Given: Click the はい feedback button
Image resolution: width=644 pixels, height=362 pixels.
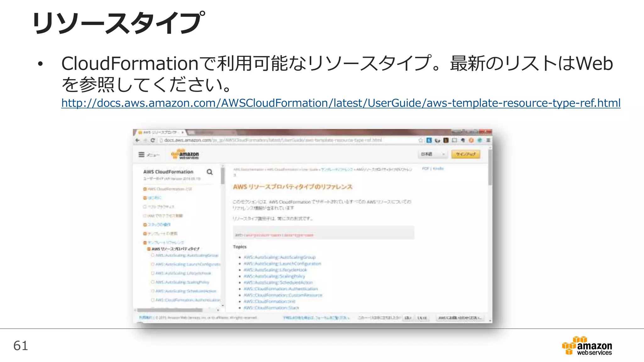Looking at the screenshot, I should pos(408,318).
